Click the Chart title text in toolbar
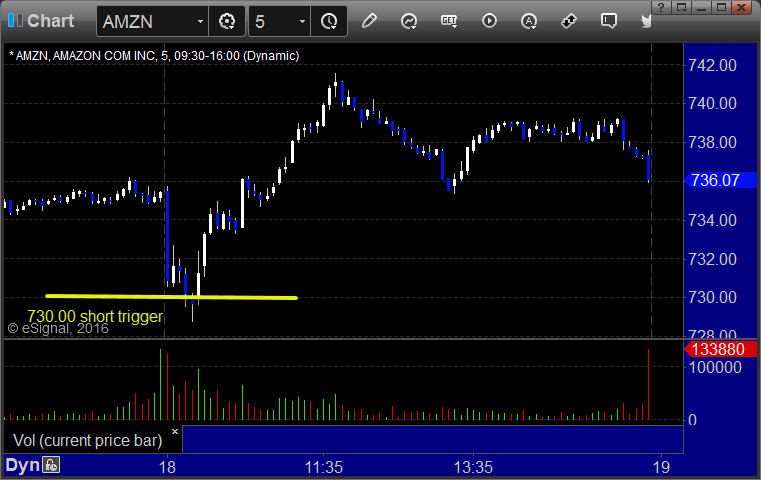Viewport: 761px width, 480px height. pos(50,21)
